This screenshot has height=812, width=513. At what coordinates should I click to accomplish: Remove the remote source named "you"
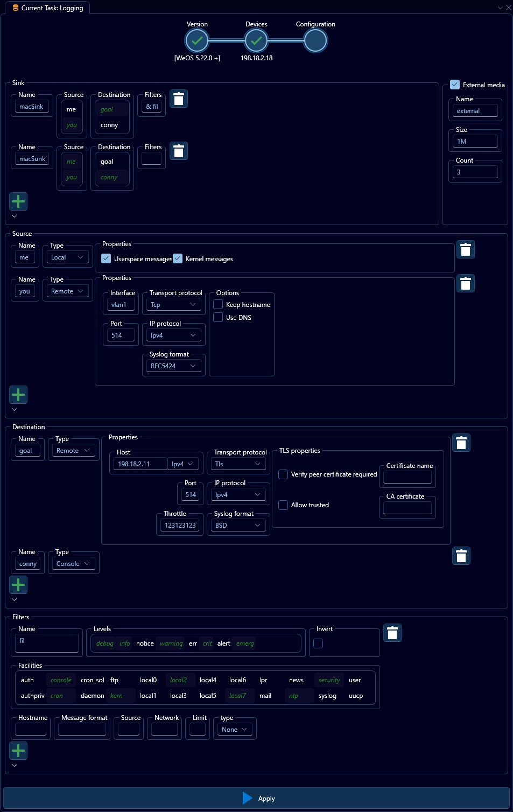[x=465, y=283]
